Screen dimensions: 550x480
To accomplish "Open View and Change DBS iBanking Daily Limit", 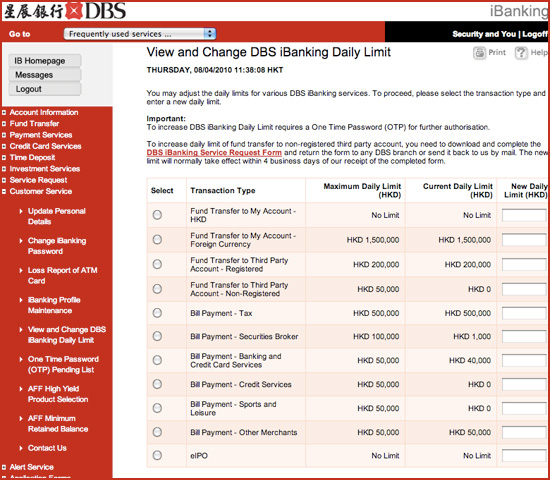I will point(67,335).
